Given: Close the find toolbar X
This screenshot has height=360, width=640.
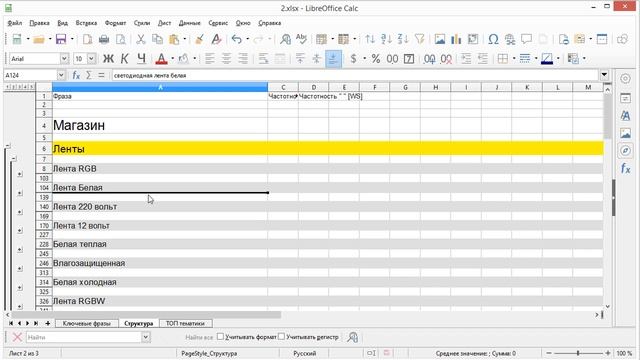Looking at the screenshot, I should (17, 337).
